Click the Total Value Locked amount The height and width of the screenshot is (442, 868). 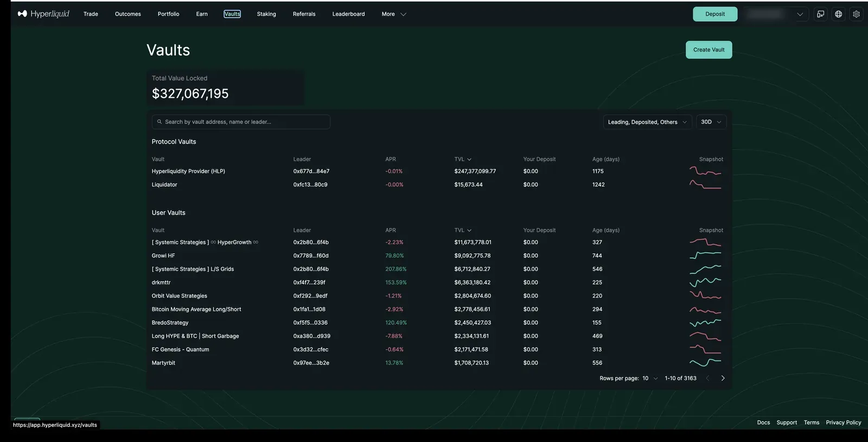pyautogui.click(x=190, y=93)
